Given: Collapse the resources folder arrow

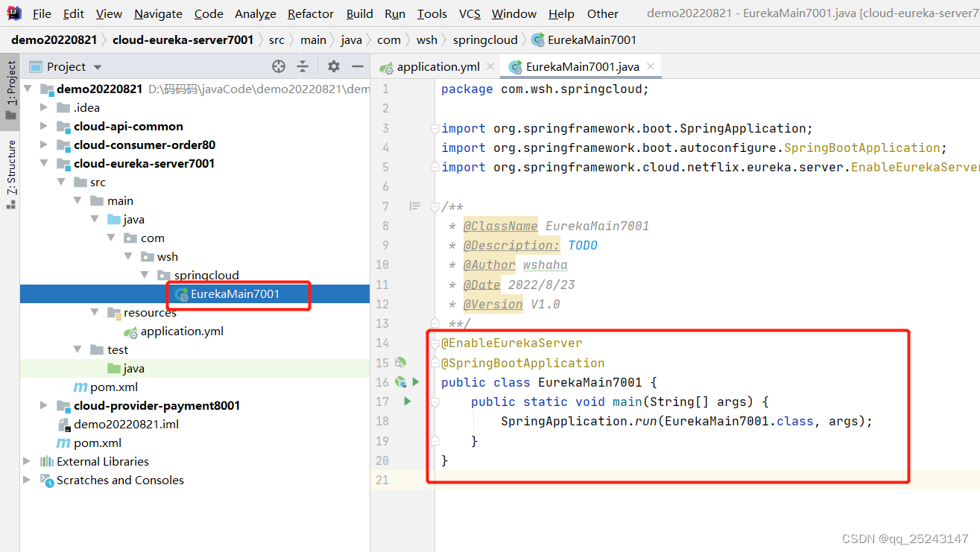Looking at the screenshot, I should (x=95, y=312).
